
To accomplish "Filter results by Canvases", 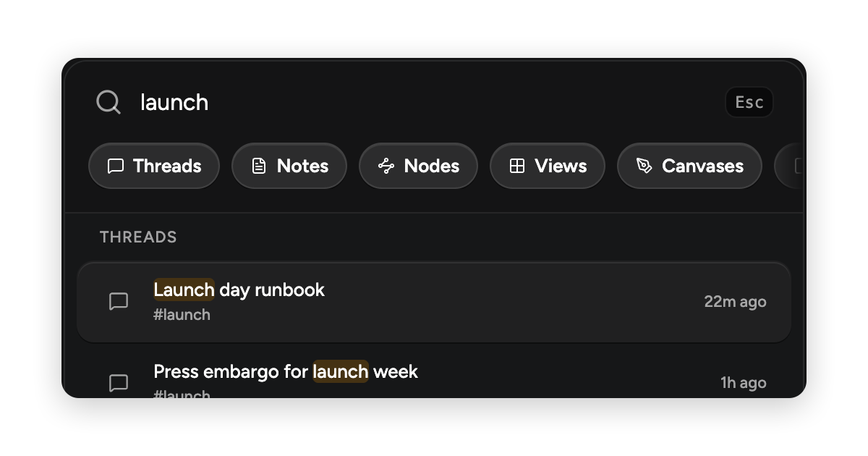I will pyautogui.click(x=689, y=166).
